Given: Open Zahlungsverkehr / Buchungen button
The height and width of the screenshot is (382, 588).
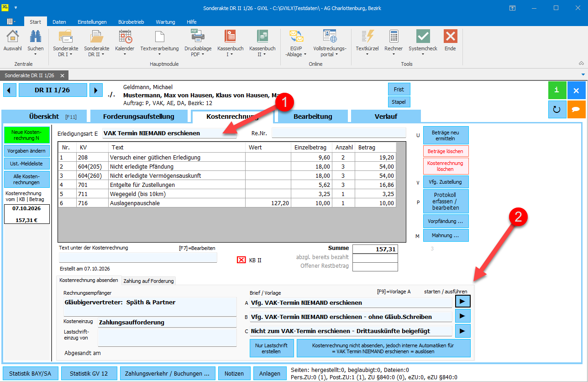Looking at the screenshot, I should [167, 373].
